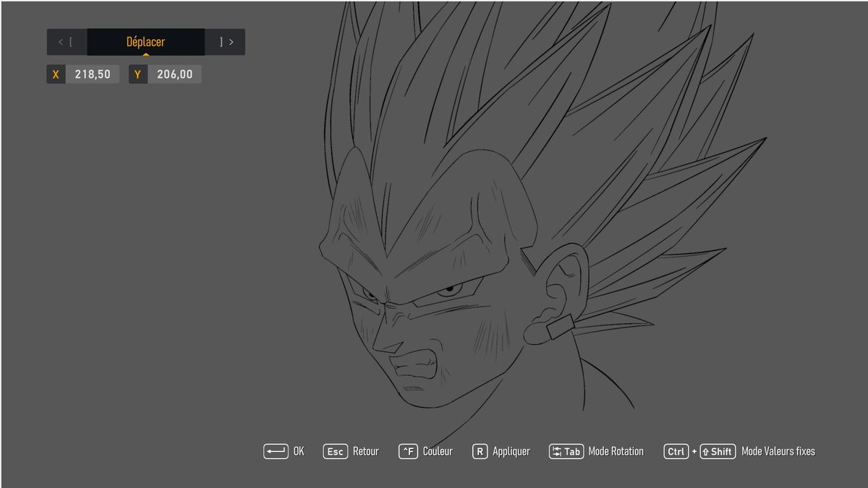Confirm with the Enter key icon

[x=276, y=451]
